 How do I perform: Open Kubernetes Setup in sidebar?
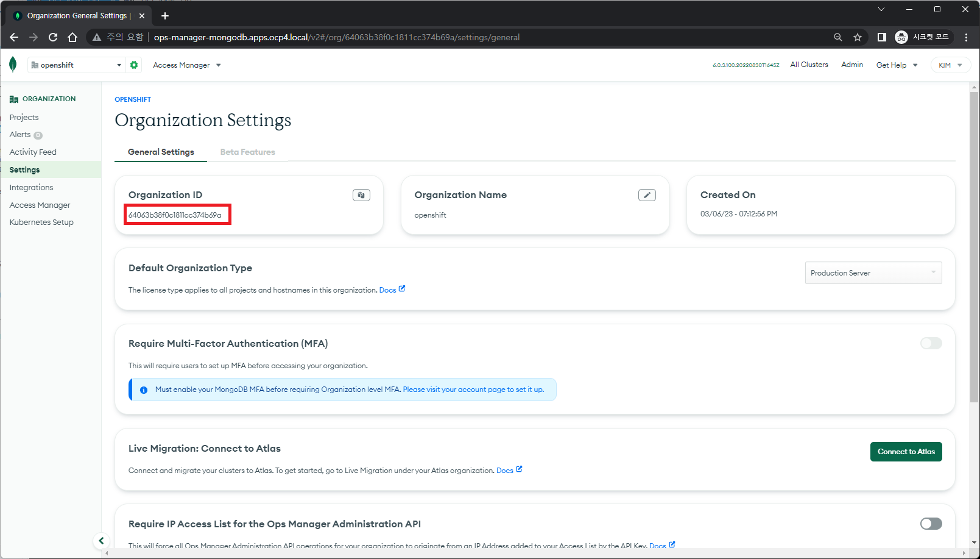tap(41, 222)
